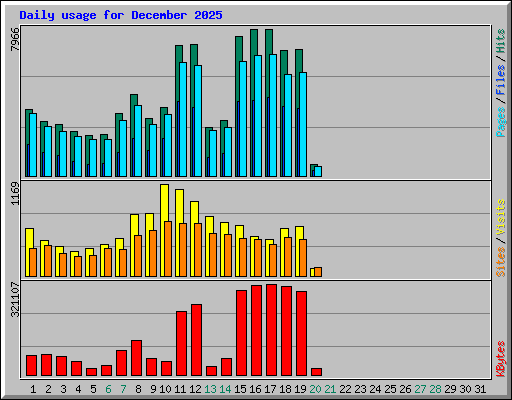Click green weekend day 13 label
The height and width of the screenshot is (400, 512).
pos(210,389)
